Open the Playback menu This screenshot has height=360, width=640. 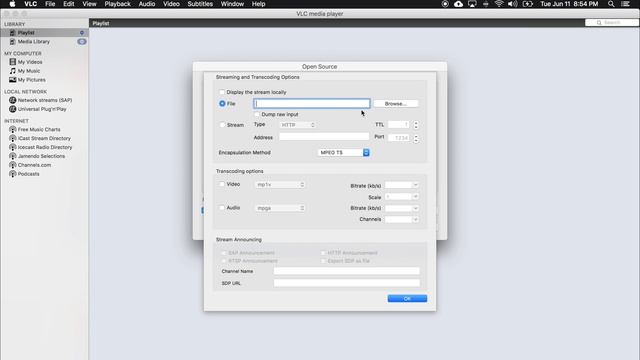coord(118,4)
